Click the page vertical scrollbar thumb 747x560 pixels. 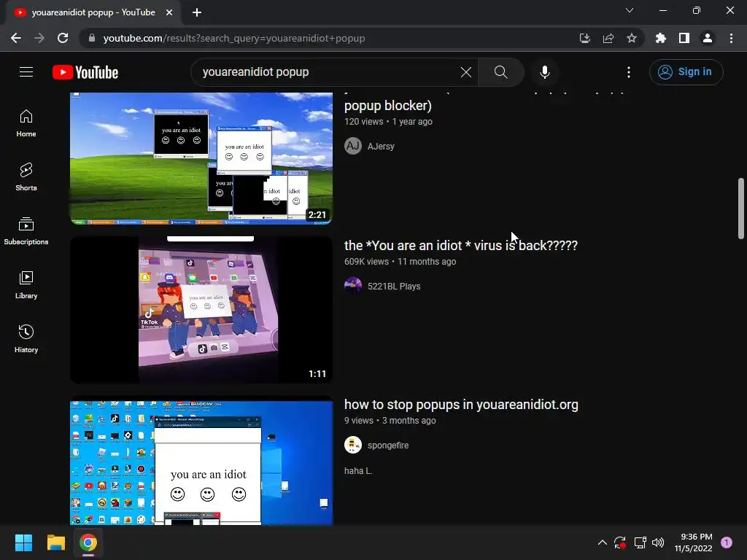click(741, 208)
